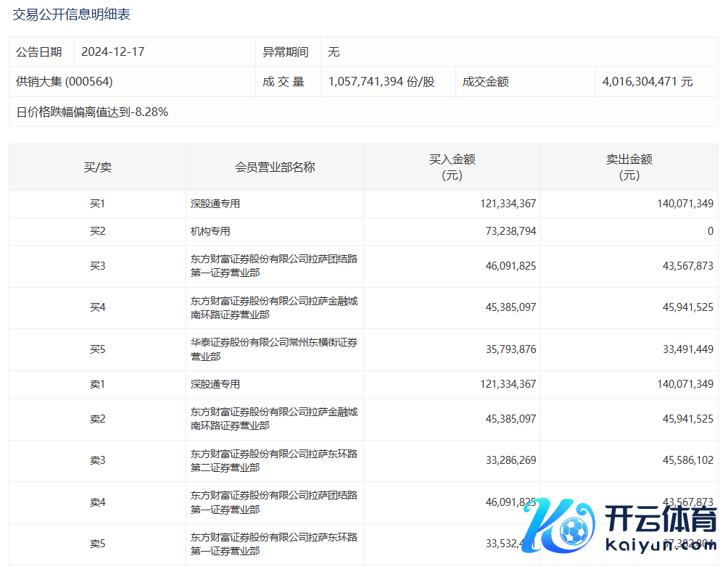Image resolution: width=728 pixels, height=569 pixels.
Task: Click the 买/卖 column header
Action: point(97,167)
